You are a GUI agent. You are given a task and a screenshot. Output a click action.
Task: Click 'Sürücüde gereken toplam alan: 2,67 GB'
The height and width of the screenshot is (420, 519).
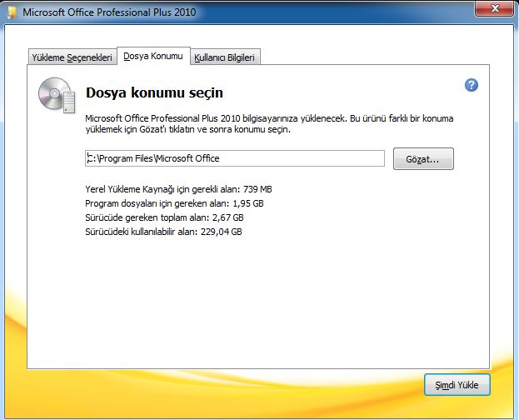coord(164,217)
